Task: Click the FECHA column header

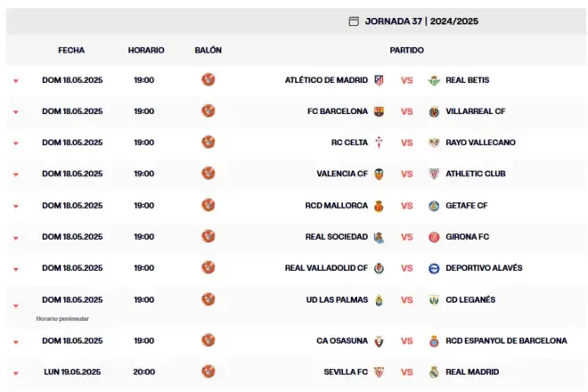Action: pos(71,50)
